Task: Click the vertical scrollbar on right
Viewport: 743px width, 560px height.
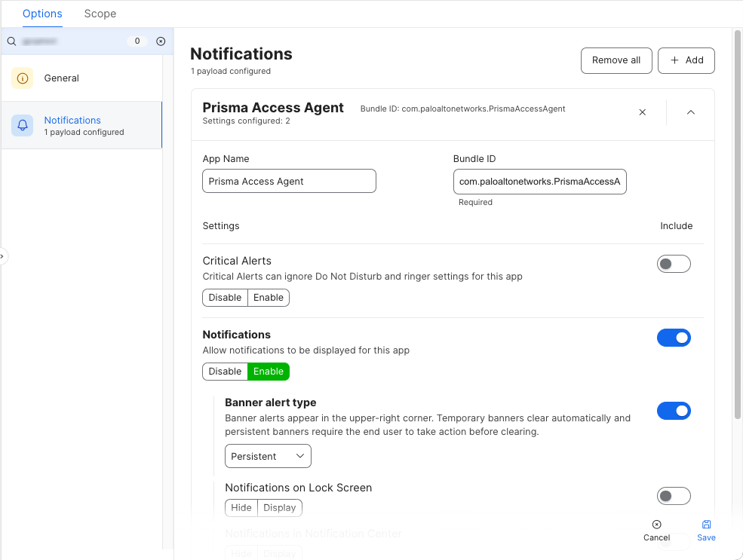Action: [x=737, y=226]
